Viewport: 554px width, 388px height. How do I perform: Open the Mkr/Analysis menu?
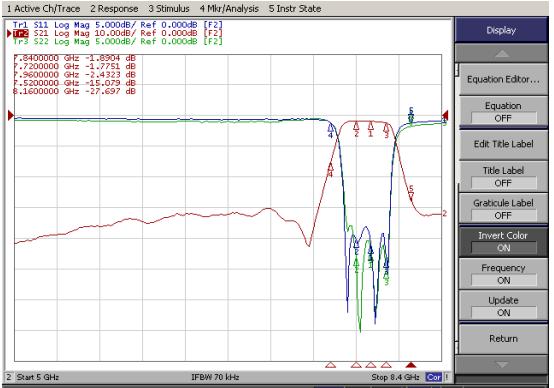coord(229,9)
